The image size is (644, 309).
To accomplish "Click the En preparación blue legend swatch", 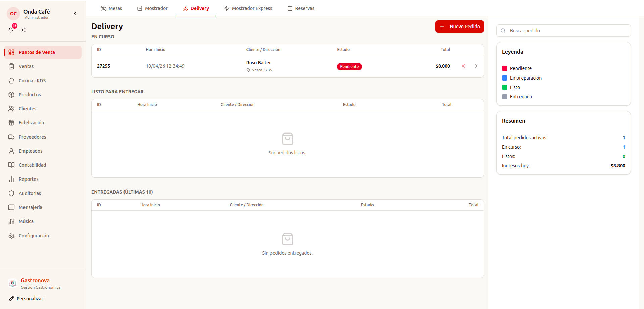I will 505,78.
